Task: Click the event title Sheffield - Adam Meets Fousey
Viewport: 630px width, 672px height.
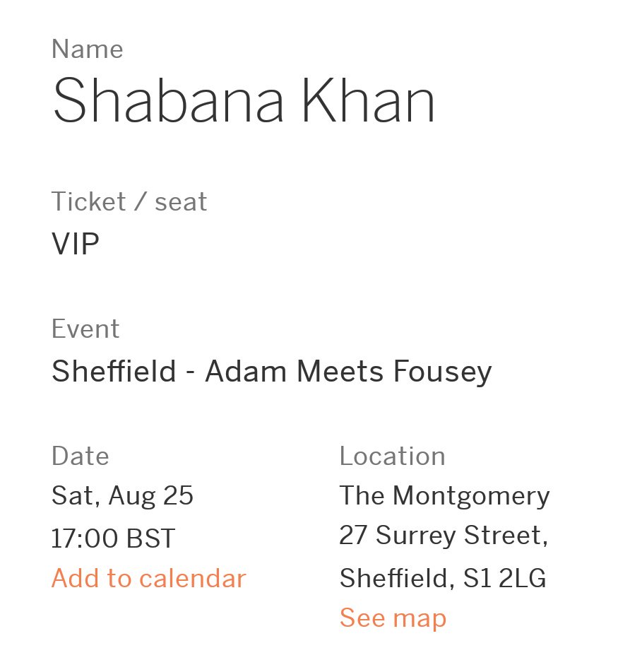Action: coord(271,372)
